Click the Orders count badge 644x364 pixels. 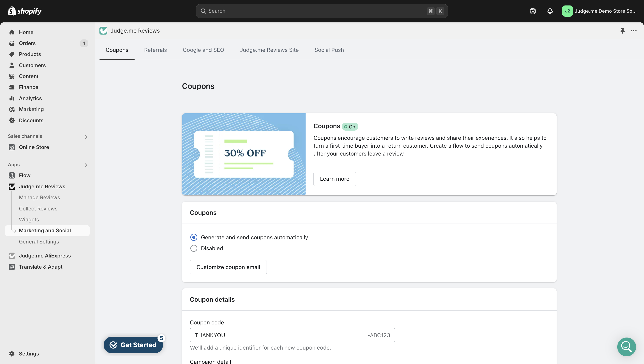pos(84,43)
